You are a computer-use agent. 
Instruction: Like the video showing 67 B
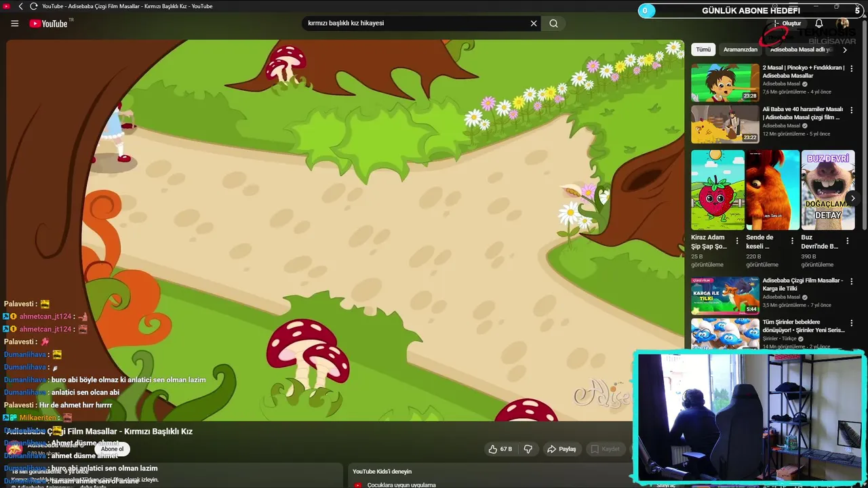(x=500, y=449)
